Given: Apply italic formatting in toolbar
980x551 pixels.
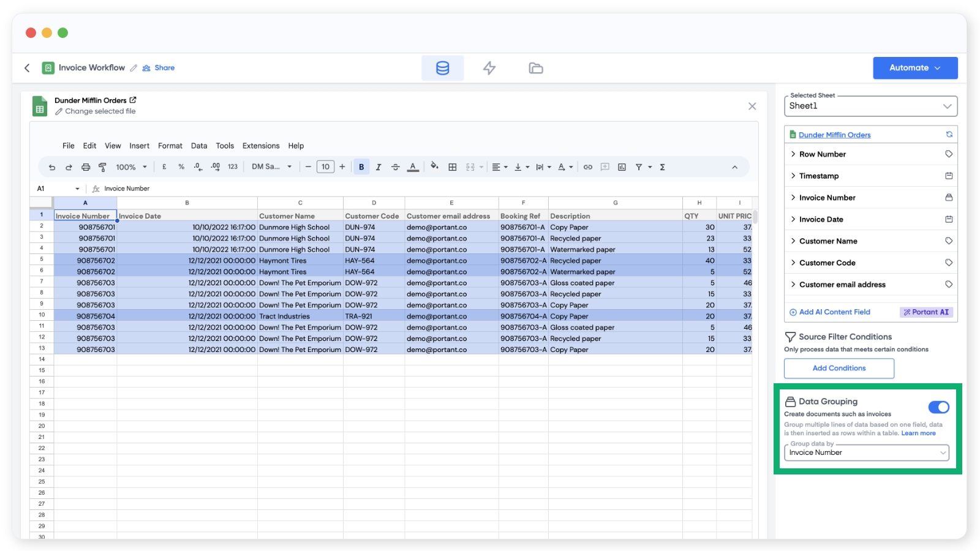Looking at the screenshot, I should tap(379, 167).
